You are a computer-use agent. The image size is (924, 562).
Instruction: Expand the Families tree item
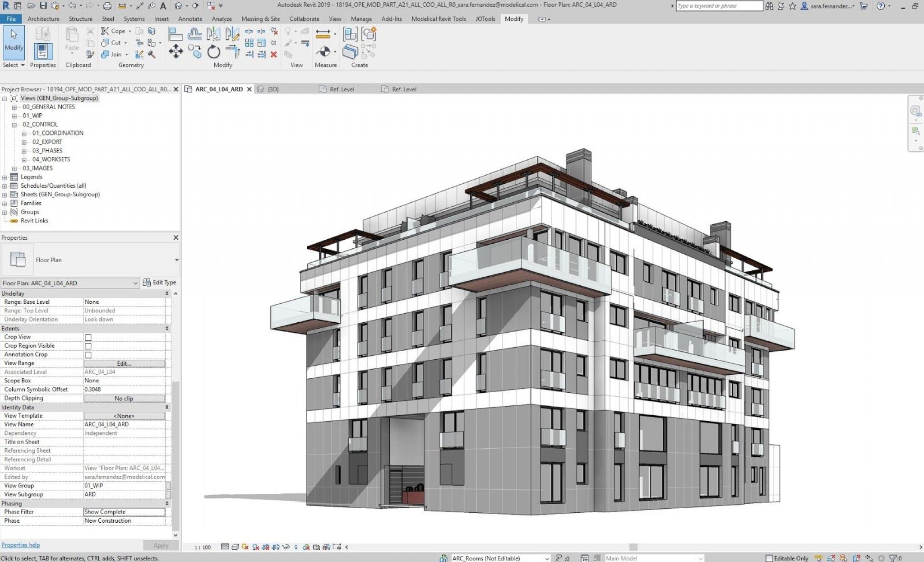point(6,203)
